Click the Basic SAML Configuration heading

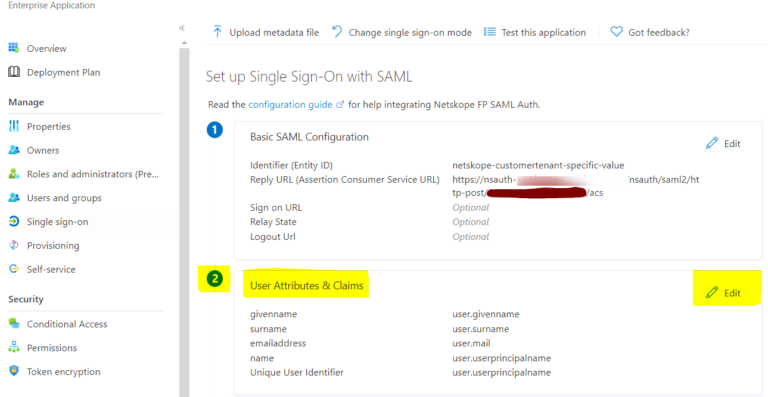point(309,137)
